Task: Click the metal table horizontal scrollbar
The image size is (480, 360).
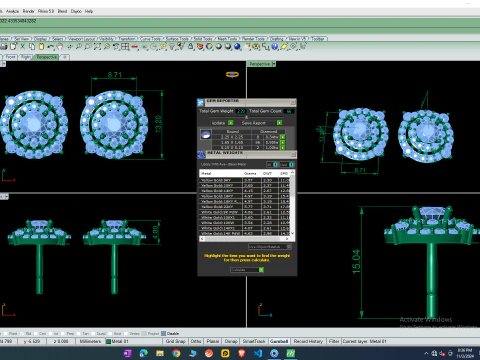Action: click(245, 239)
